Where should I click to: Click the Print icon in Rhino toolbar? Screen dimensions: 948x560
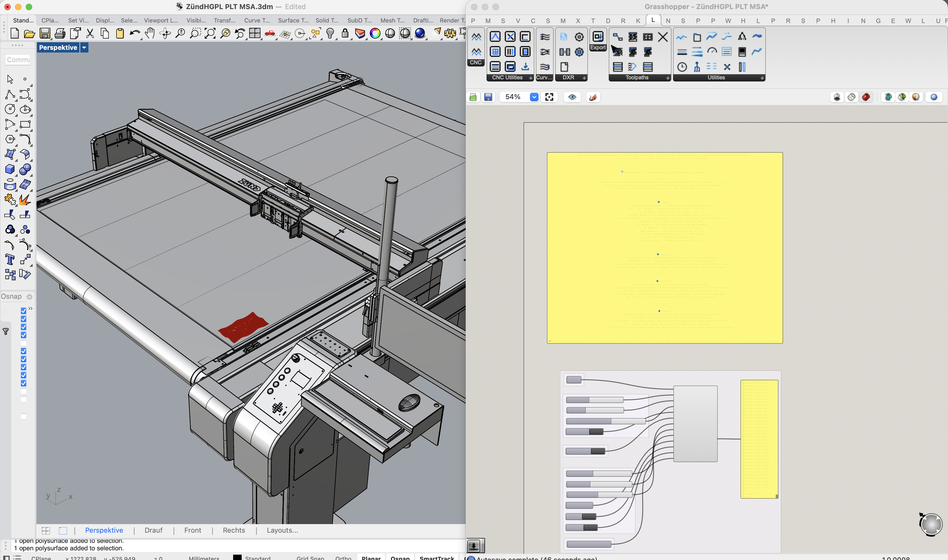point(60,33)
